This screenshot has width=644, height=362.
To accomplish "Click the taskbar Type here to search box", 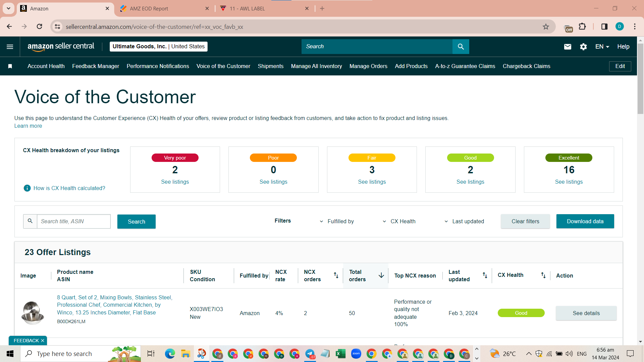I will click(80, 354).
